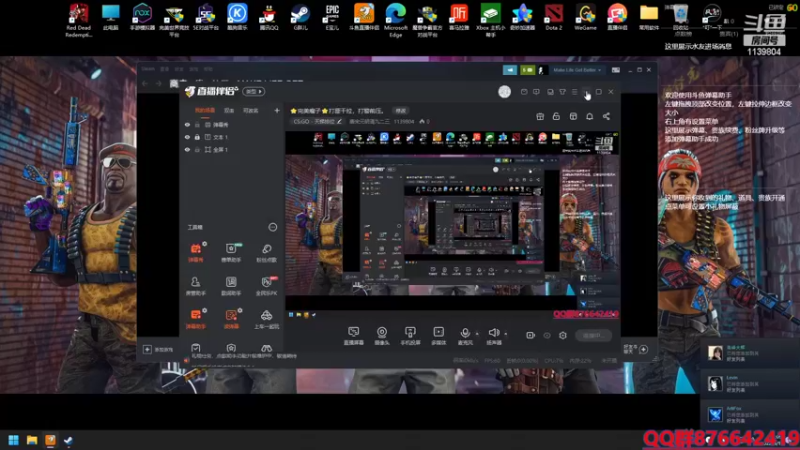
Task: Open the Kugou music K icon
Action: (x=237, y=16)
